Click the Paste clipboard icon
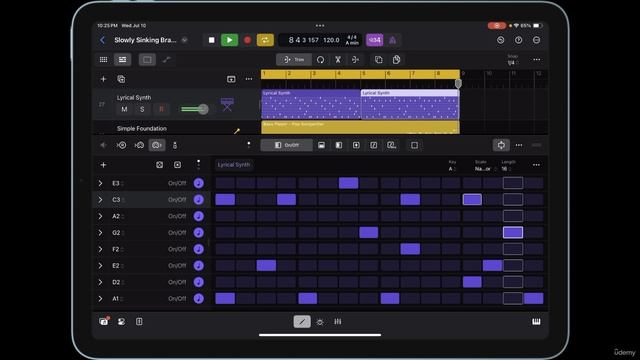The height and width of the screenshot is (360, 640). (x=396, y=60)
